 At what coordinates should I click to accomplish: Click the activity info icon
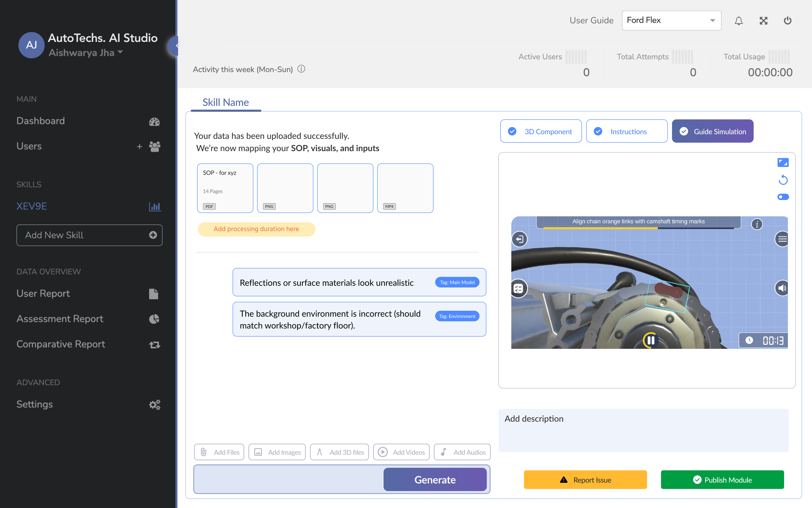point(301,69)
